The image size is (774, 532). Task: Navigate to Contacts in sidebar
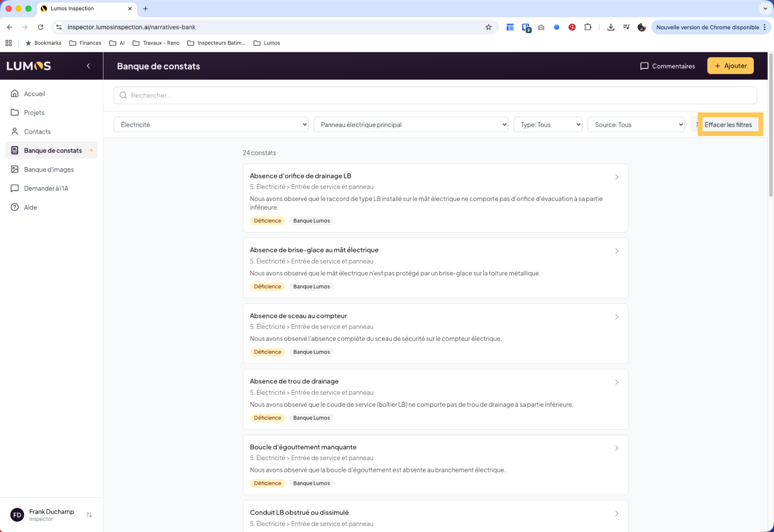(37, 132)
